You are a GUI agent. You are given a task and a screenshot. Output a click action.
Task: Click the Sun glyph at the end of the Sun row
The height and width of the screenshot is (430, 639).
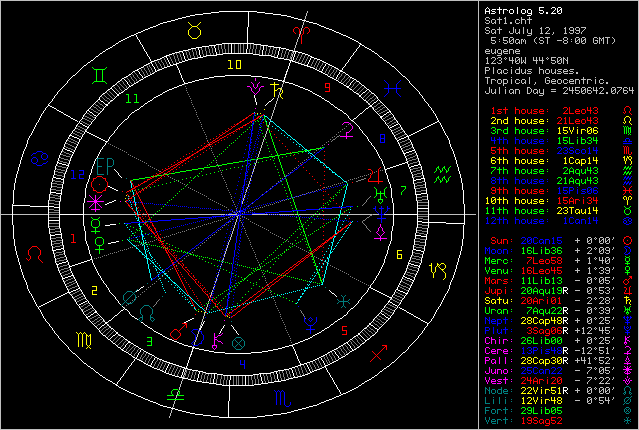pyautogui.click(x=628, y=240)
